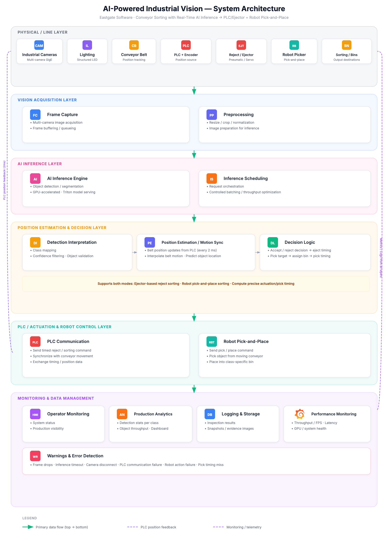Click the blue CAM Industrial Cameras icon
The image size is (392, 541).
point(39,45)
